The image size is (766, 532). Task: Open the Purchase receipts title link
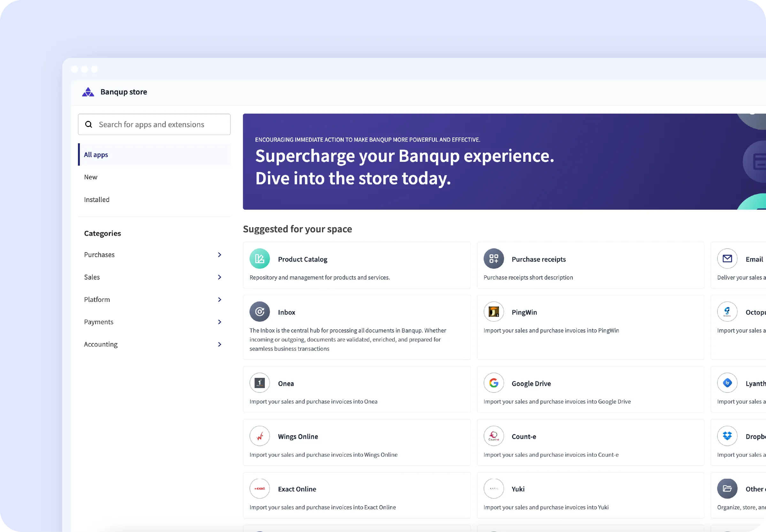click(x=539, y=259)
